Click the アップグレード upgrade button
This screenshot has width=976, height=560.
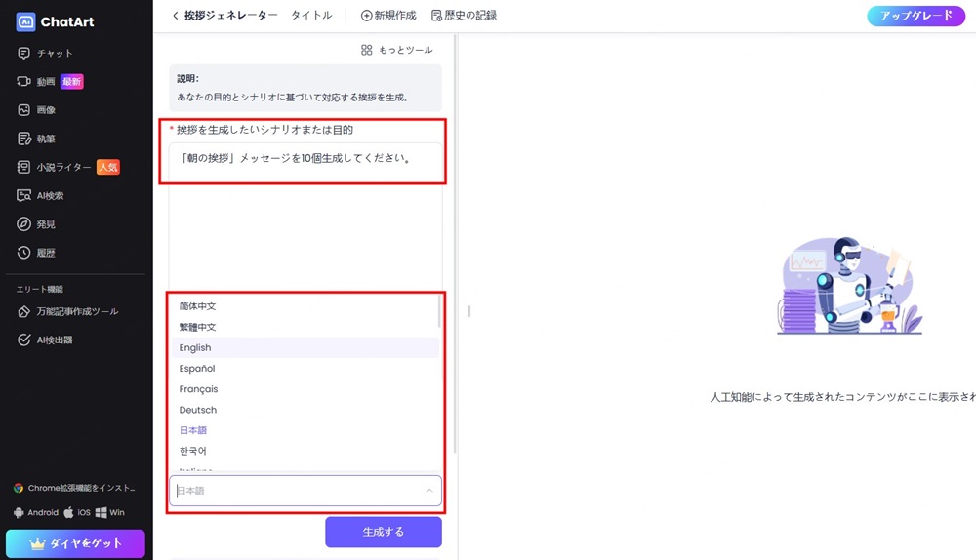915,16
